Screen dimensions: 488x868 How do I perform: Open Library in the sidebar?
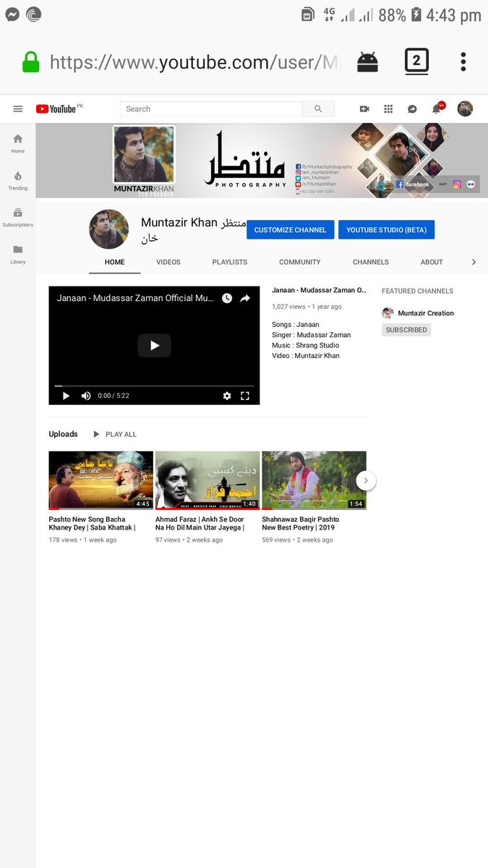(x=18, y=254)
